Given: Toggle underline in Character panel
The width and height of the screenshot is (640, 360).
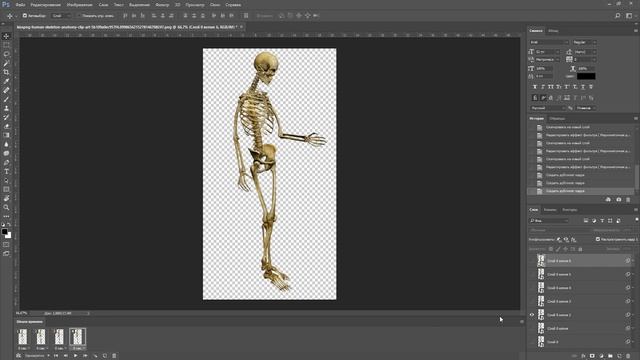Looking at the screenshot, I should tap(583, 87).
